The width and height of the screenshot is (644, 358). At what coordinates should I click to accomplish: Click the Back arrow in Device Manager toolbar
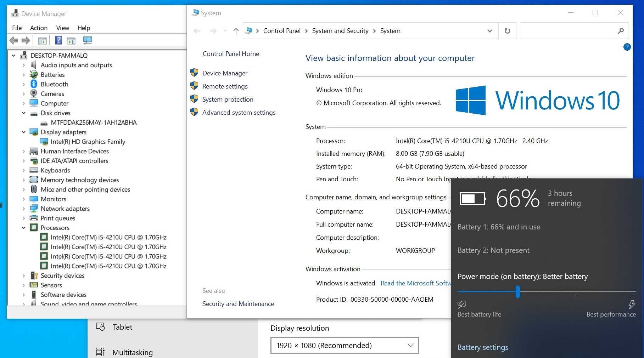coord(13,41)
